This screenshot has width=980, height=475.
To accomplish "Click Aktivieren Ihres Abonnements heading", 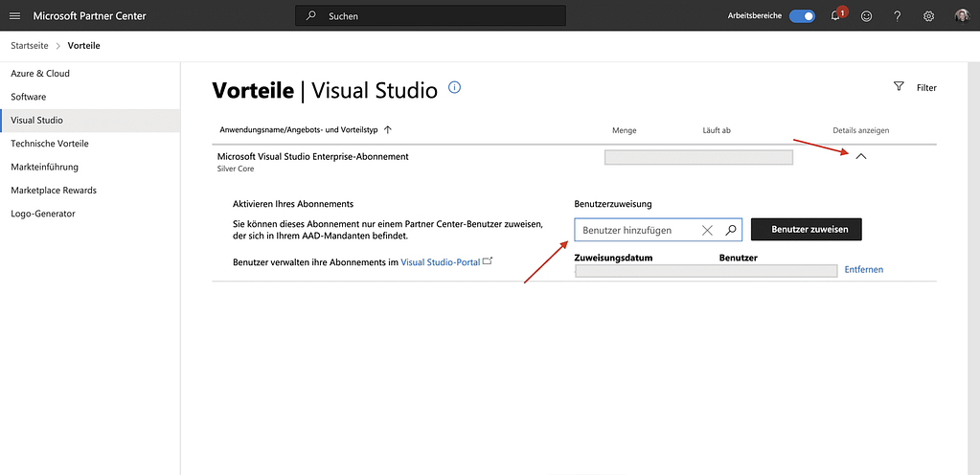I will [x=293, y=204].
